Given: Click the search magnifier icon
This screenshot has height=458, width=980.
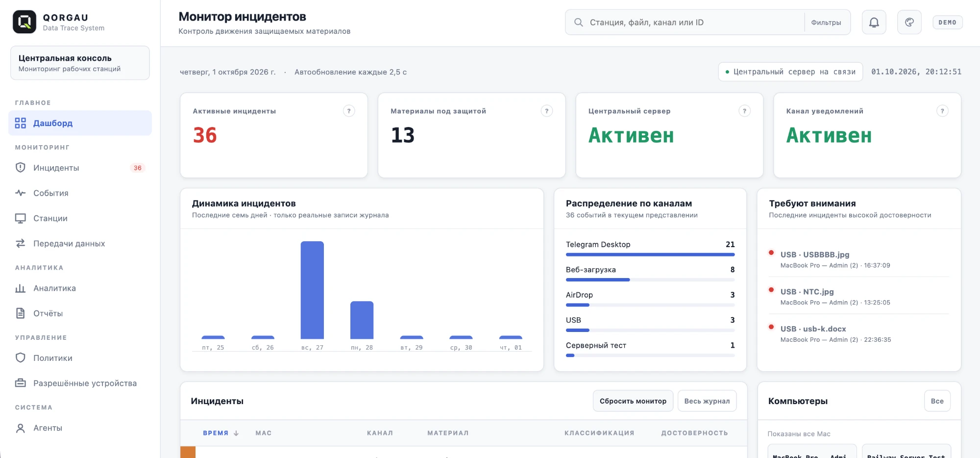Looking at the screenshot, I should 578,23.
